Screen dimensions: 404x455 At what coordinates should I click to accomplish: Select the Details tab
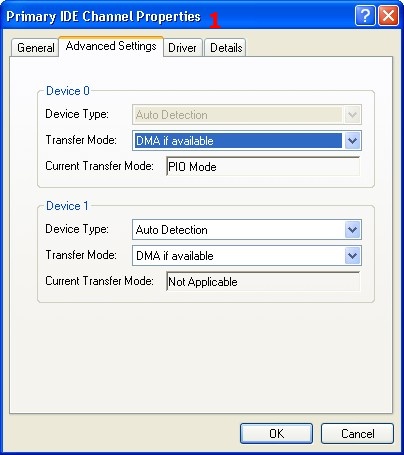226,48
